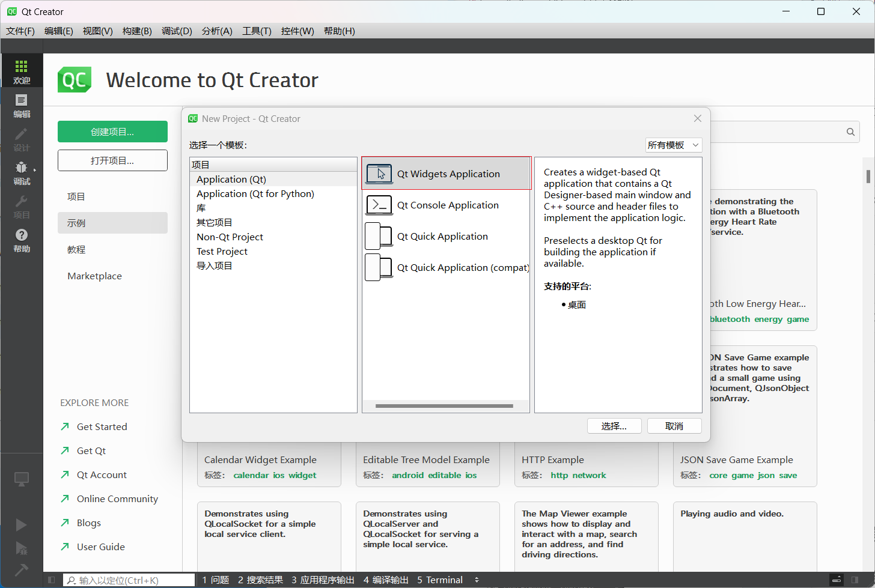Click the Build hammer icon
The width and height of the screenshot is (875, 588).
click(22, 569)
